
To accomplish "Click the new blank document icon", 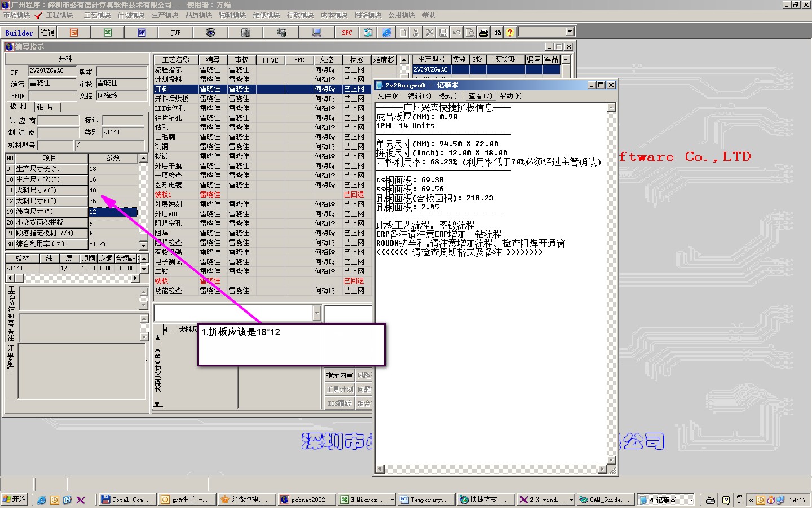I will pyautogui.click(x=403, y=33).
